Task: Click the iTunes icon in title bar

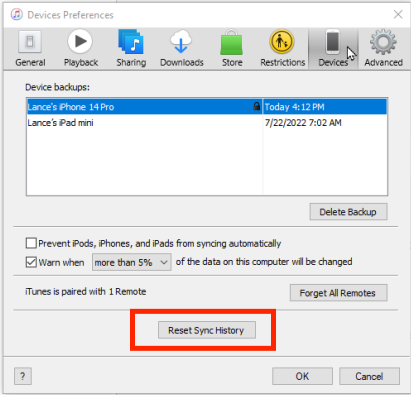Action: [17, 14]
